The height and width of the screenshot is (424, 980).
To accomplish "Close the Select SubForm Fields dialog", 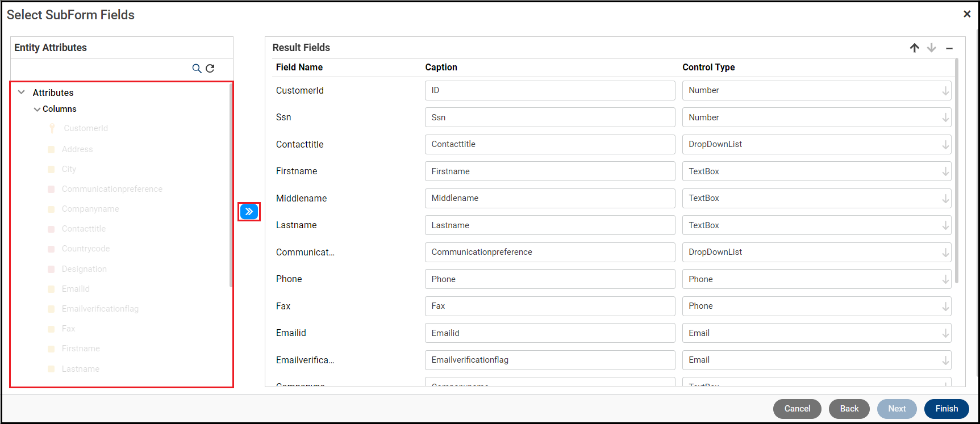I will click(967, 14).
